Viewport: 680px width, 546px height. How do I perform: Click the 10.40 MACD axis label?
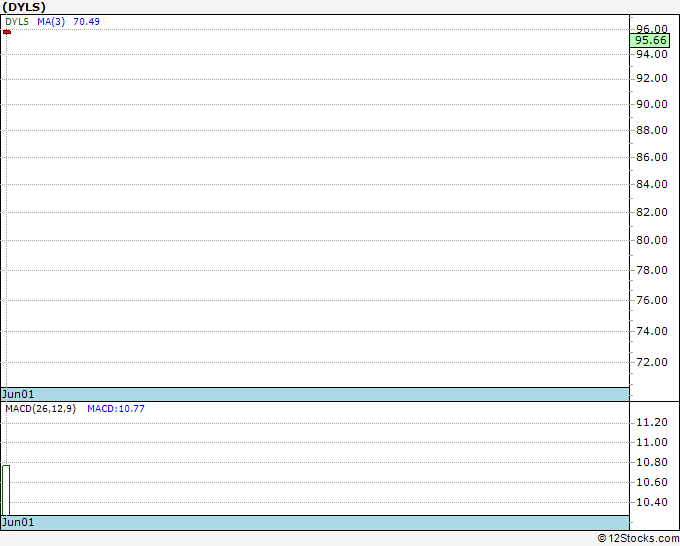click(x=651, y=502)
